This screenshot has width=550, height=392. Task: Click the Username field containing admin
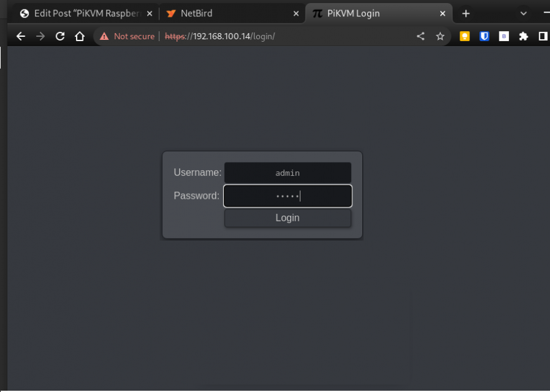[x=287, y=173]
